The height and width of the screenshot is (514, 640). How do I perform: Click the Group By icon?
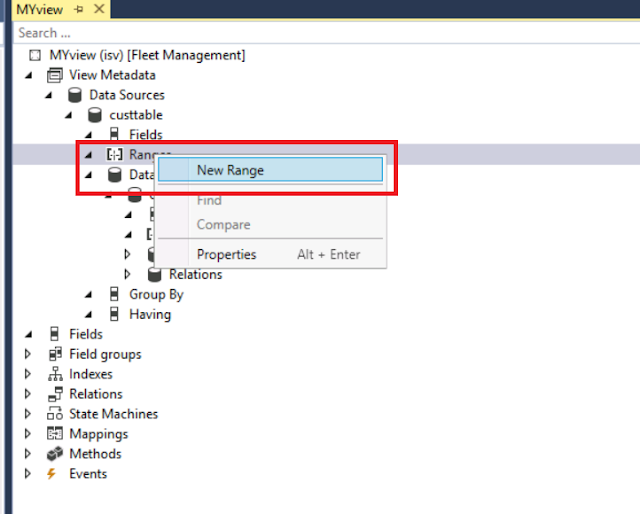[x=114, y=294]
